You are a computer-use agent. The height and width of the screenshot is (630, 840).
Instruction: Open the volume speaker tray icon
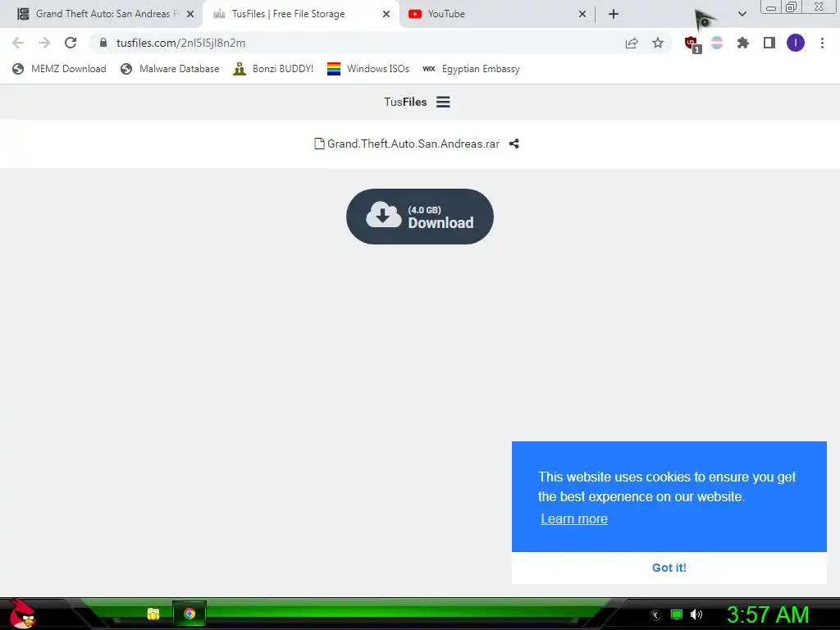696,614
